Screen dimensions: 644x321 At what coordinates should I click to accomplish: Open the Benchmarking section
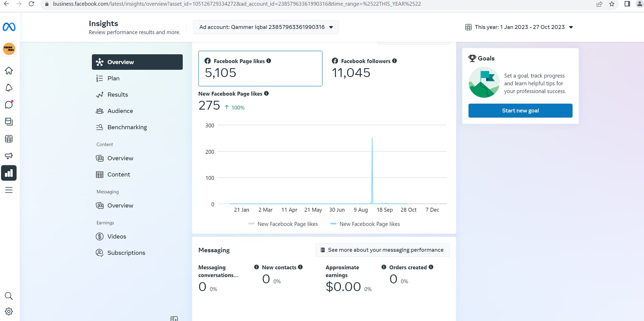click(137, 127)
